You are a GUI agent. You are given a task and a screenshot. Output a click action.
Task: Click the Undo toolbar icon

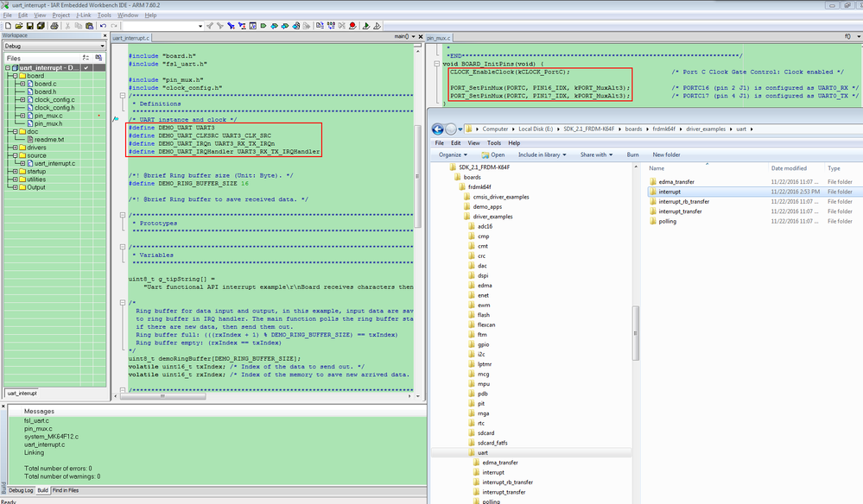click(x=102, y=26)
